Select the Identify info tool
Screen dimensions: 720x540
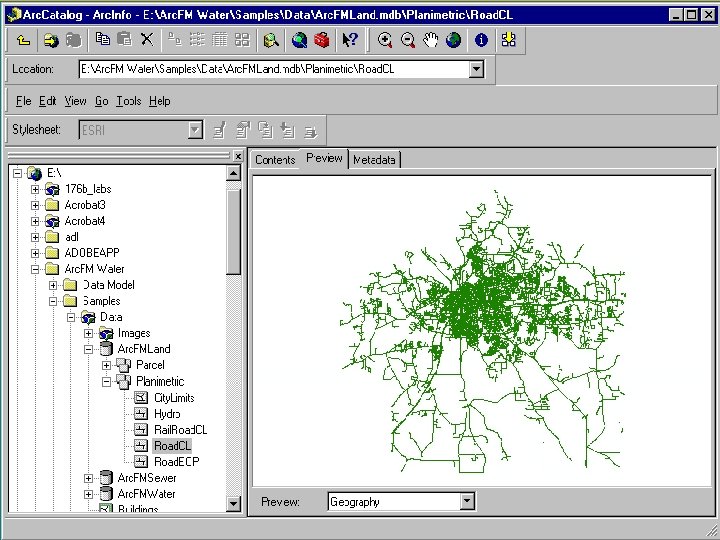coord(481,40)
